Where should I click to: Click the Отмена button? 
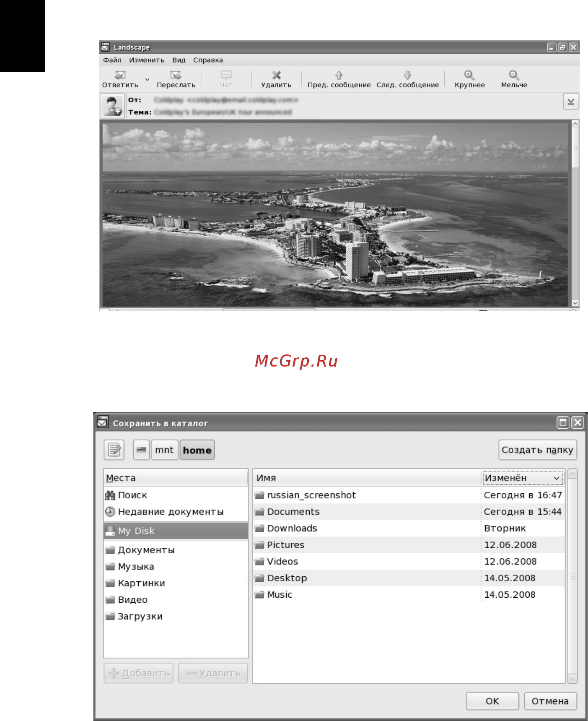pos(550,701)
